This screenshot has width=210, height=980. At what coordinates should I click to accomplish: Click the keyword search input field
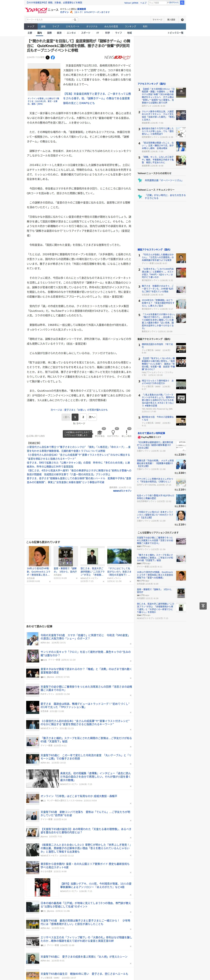(49, 20)
